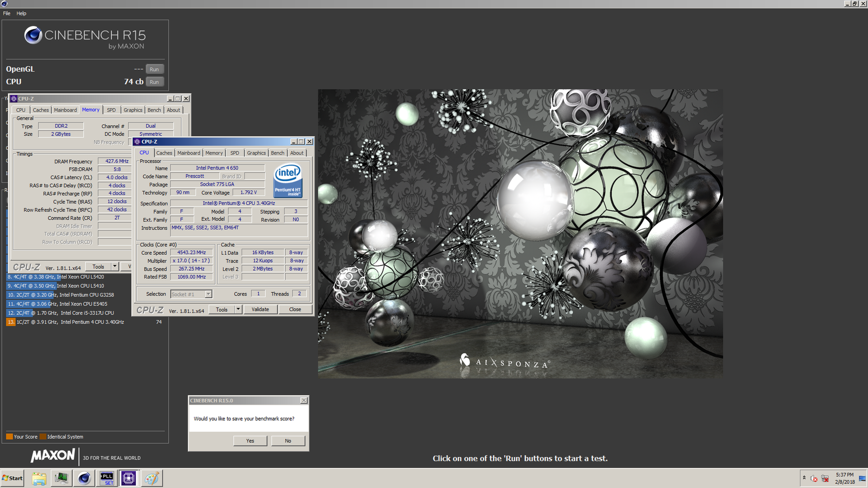Open Windows Explorer from taskbar
Image resolution: width=868 pixels, height=488 pixels.
click(x=39, y=478)
